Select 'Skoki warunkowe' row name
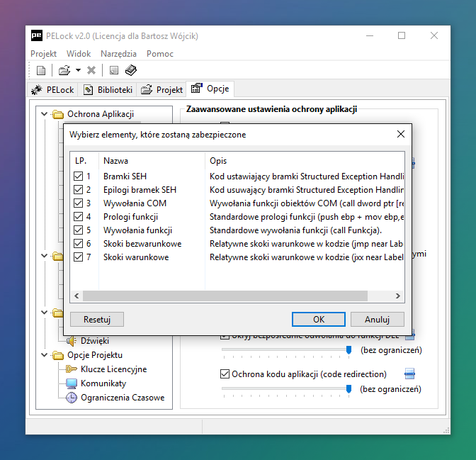 pos(136,257)
